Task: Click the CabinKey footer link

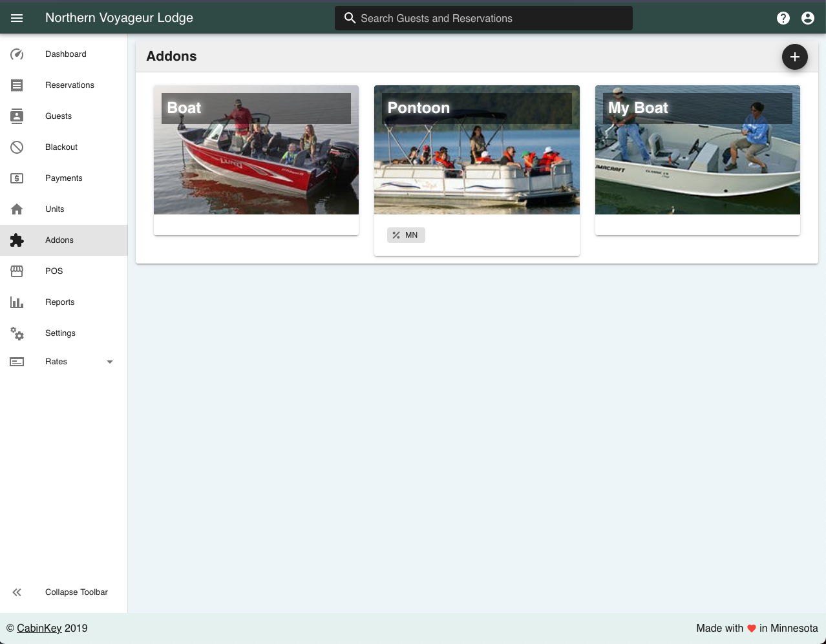Action: click(39, 628)
